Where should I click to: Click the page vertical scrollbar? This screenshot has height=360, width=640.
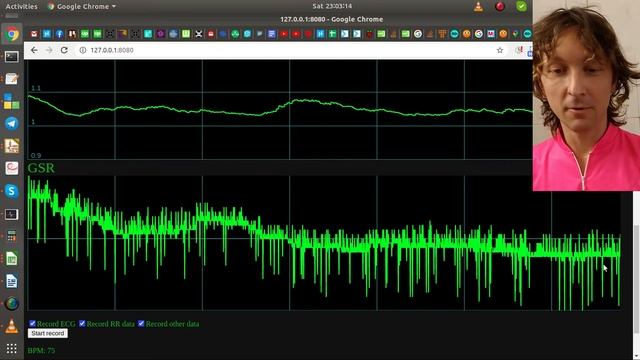click(636, 278)
